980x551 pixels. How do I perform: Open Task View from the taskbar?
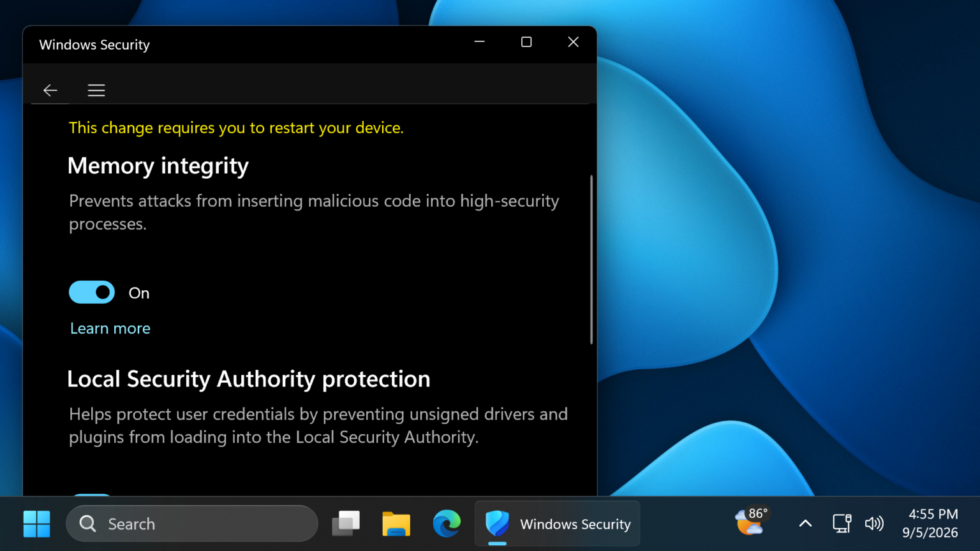(x=346, y=524)
